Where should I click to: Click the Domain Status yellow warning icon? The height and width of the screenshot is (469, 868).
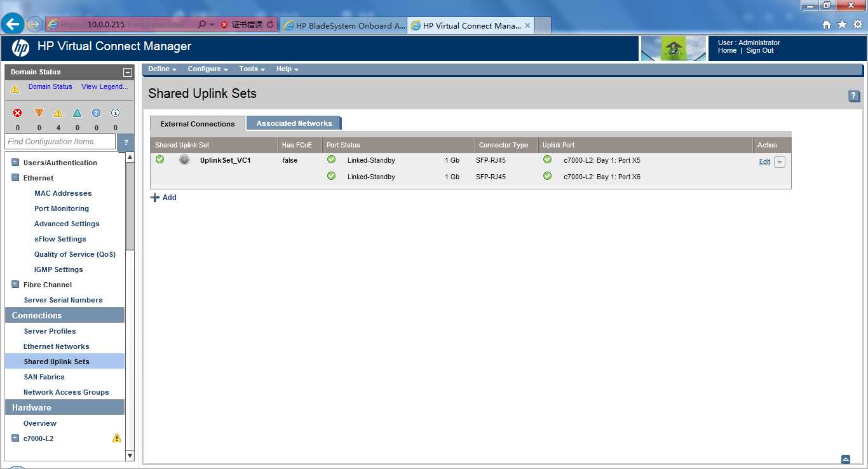pos(15,89)
